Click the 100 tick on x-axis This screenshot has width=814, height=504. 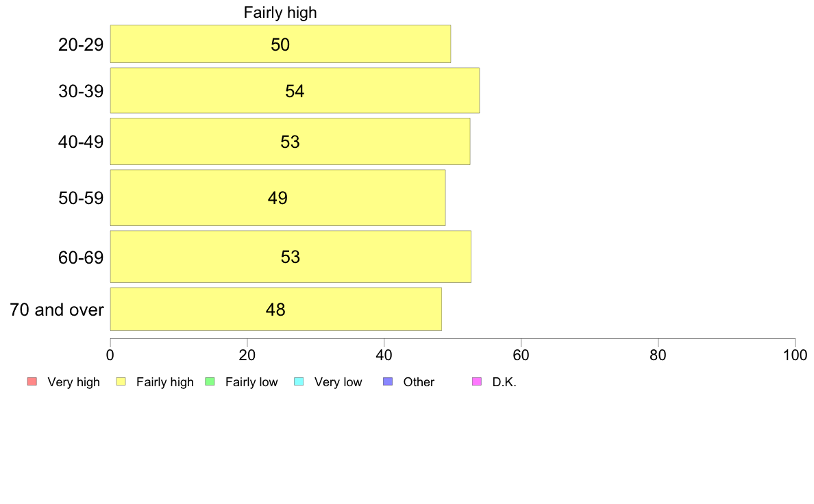pos(795,355)
